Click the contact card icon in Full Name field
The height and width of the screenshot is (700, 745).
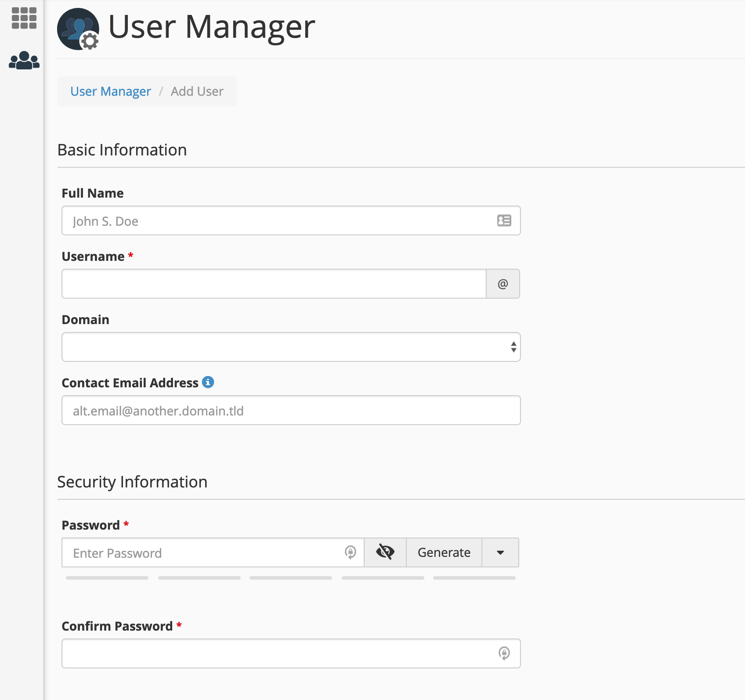(503, 220)
